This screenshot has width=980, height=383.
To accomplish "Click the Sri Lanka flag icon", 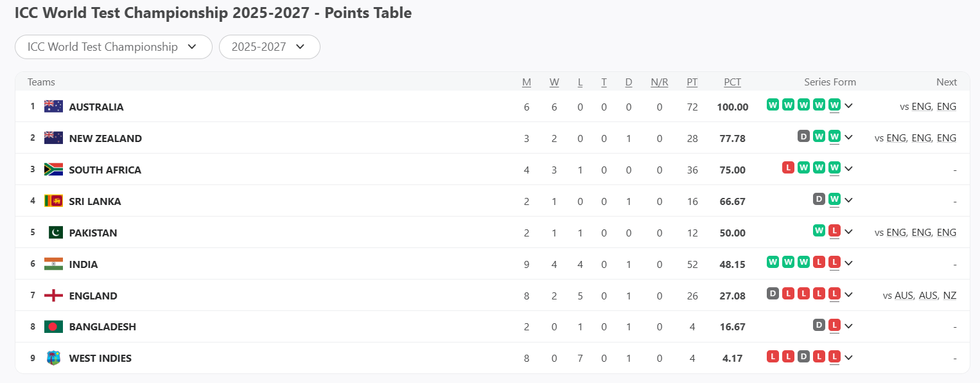I will click(x=53, y=201).
